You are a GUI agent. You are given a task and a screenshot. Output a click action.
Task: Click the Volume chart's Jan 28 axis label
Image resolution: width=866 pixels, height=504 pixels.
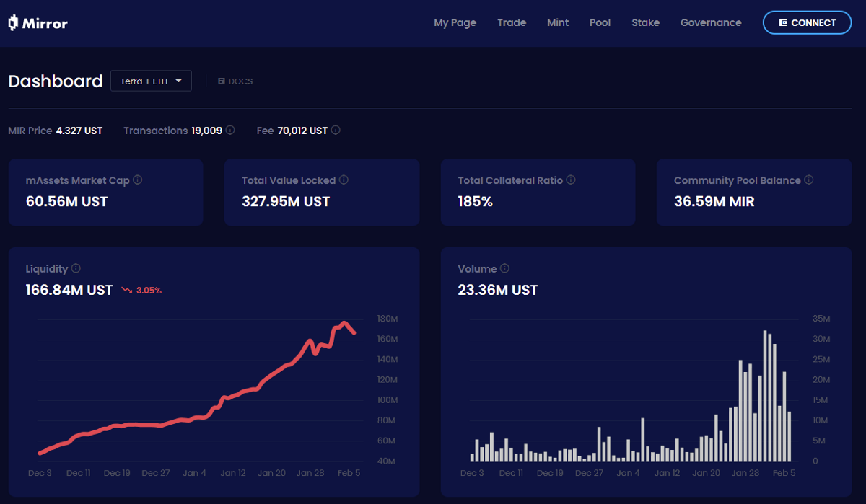(745, 473)
